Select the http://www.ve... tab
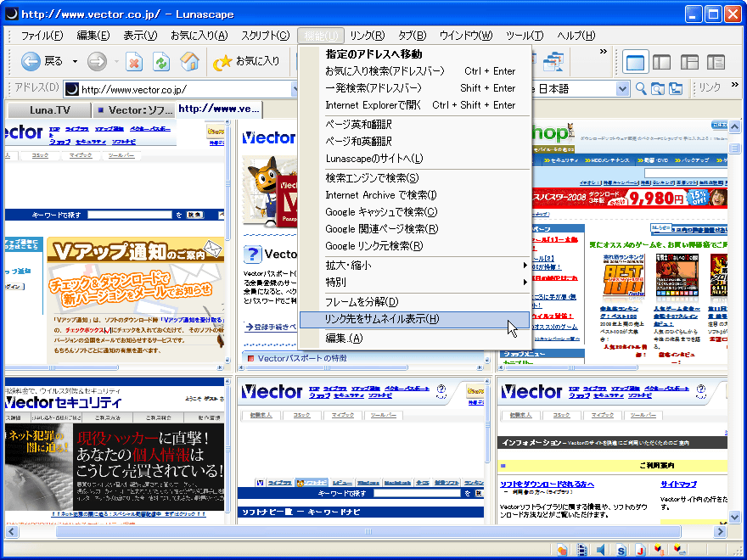The width and height of the screenshot is (747, 560). [x=219, y=109]
